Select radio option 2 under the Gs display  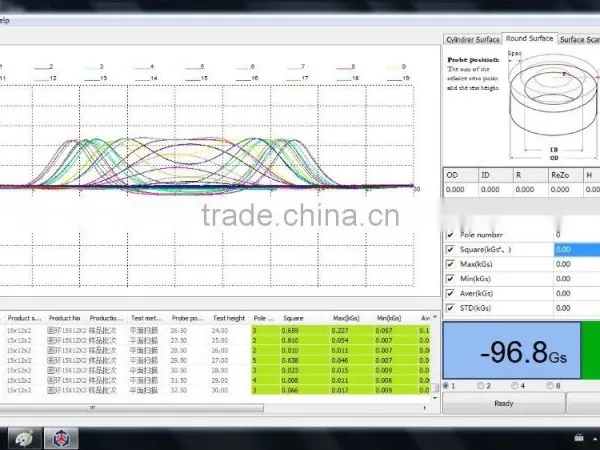point(481,386)
